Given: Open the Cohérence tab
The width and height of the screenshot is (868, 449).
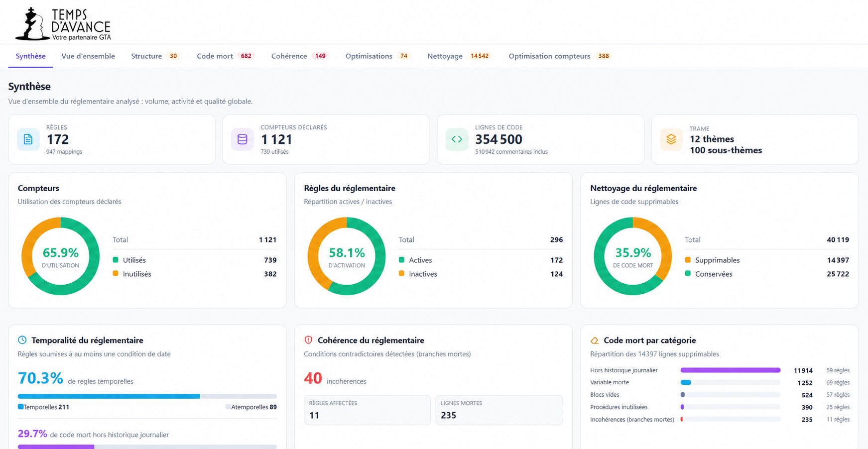Looking at the screenshot, I should coord(300,56).
